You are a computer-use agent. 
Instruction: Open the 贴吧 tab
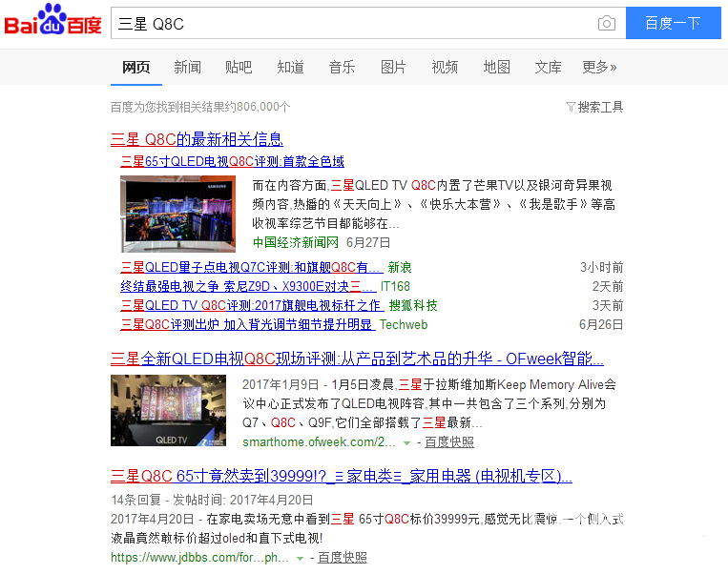(239, 68)
